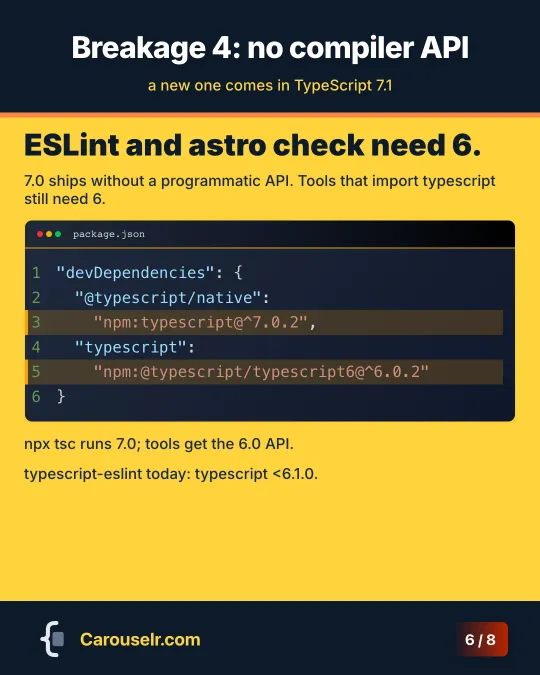This screenshot has height=675, width=540.
Task: Open the Carouselr.com link
Action: tap(140, 640)
